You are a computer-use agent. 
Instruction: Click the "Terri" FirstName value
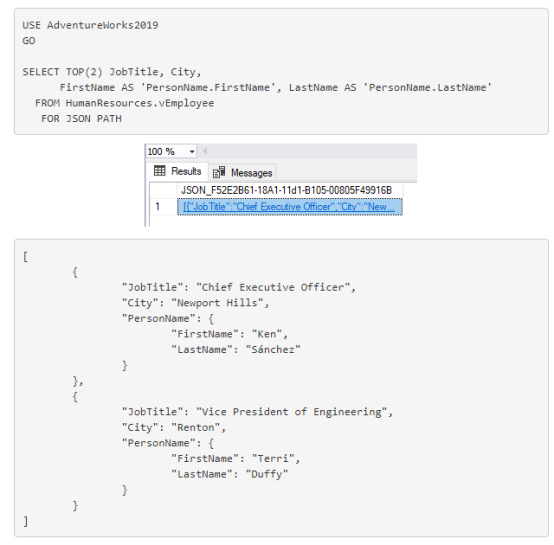pos(273,458)
